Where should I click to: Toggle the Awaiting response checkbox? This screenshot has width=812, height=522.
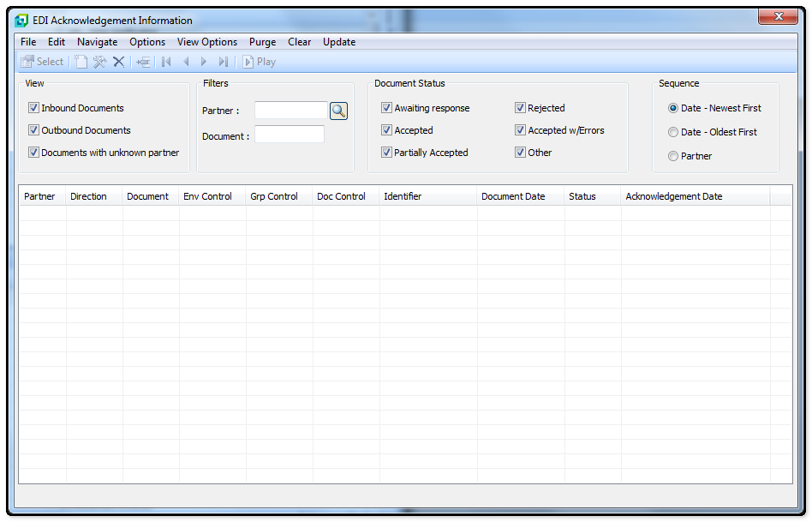pos(387,108)
